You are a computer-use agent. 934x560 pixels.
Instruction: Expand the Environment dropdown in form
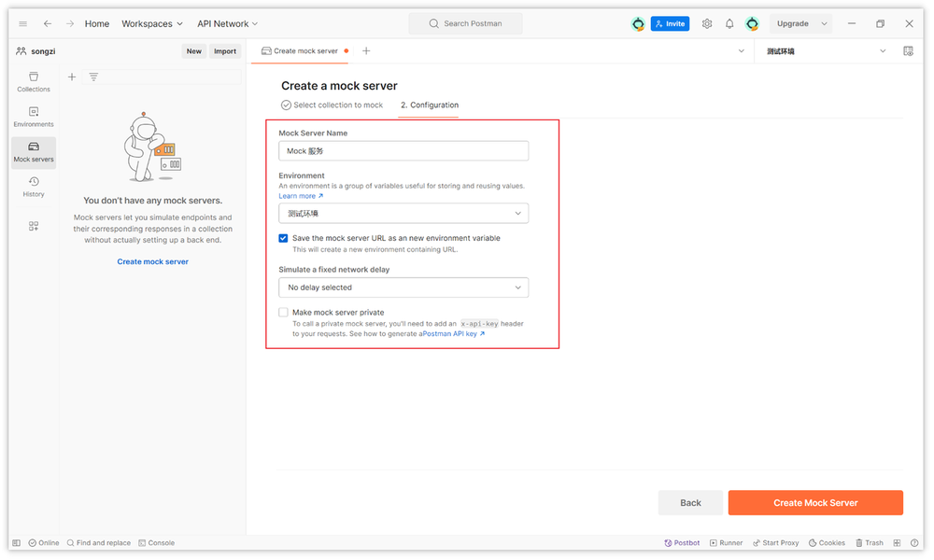(403, 214)
